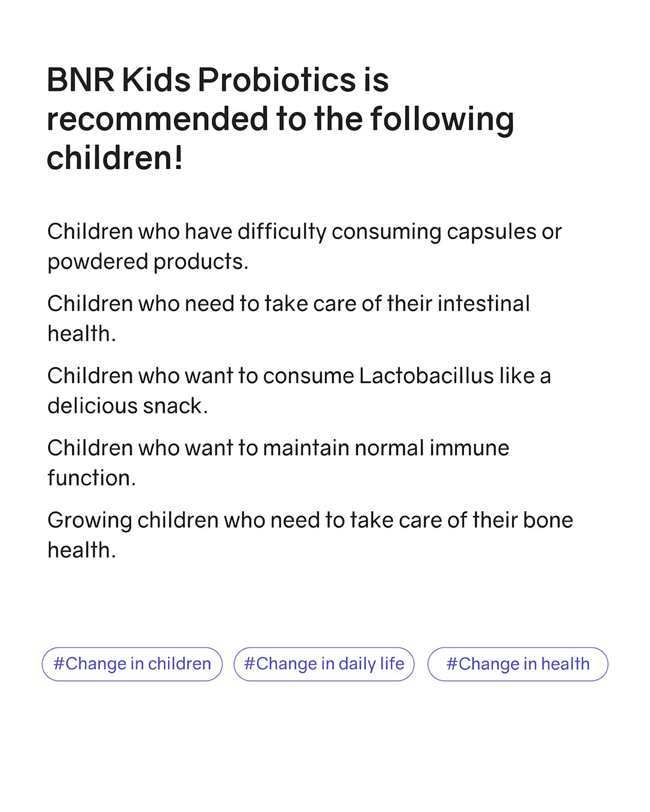Click the word 'consume' in Lactobacillus sentence

pyautogui.click(x=308, y=377)
